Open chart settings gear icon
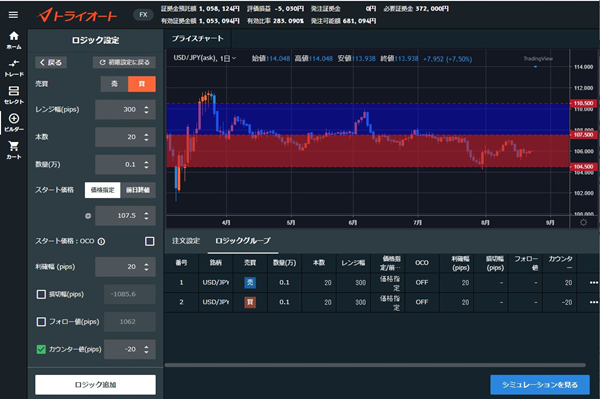Screen dimensions: 600x399 584,222
